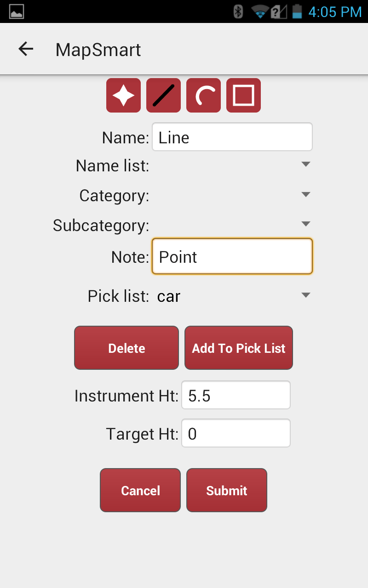
Task: Tap the Cancel button
Action: click(x=140, y=490)
